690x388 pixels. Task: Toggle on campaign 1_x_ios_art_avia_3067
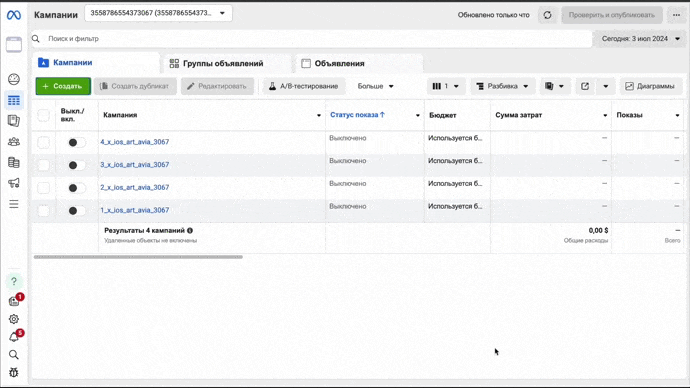tap(76, 211)
